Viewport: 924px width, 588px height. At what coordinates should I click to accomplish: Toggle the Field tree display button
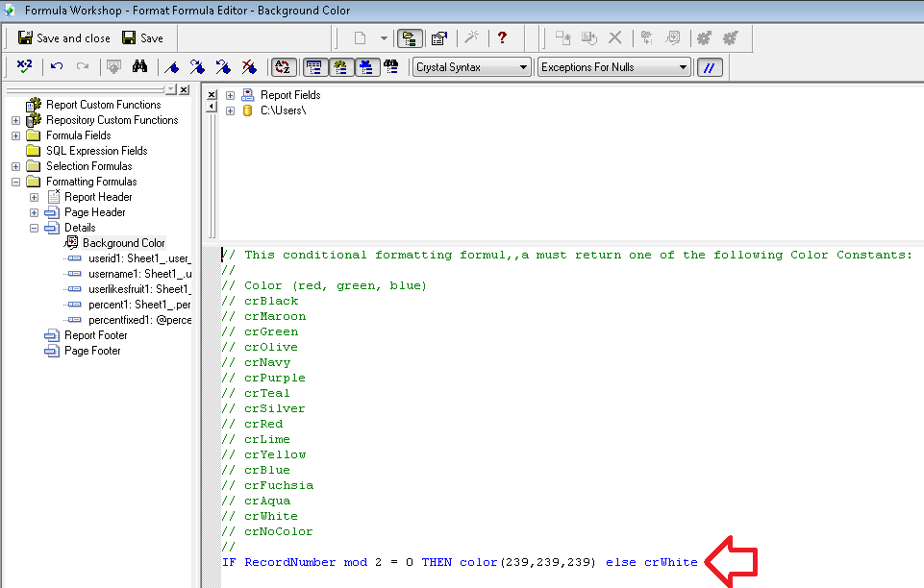point(314,67)
